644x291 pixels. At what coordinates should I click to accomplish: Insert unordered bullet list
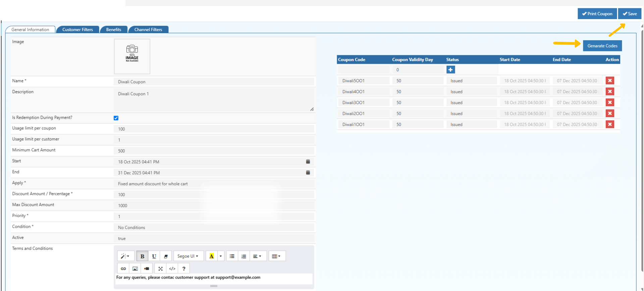point(232,256)
